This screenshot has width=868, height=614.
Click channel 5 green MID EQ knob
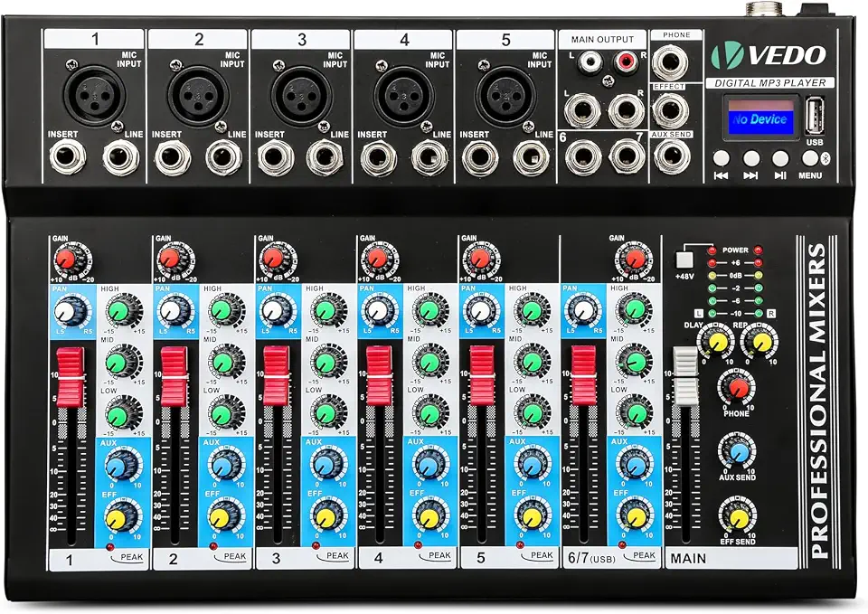[x=532, y=362]
